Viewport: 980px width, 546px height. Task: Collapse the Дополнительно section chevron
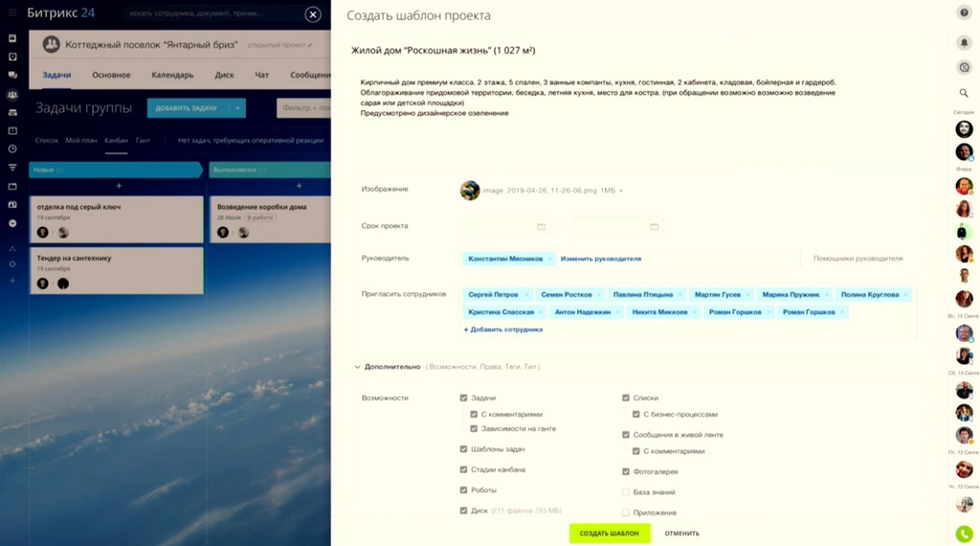coord(358,367)
